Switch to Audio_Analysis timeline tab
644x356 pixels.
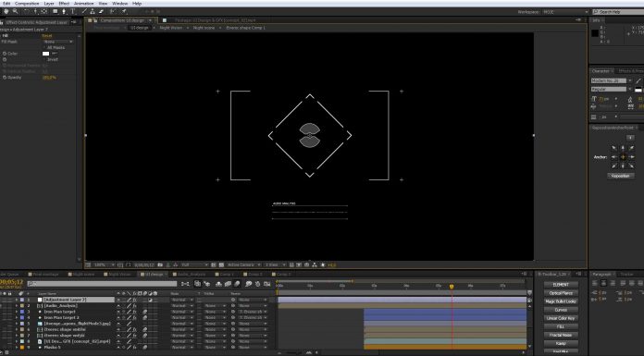[191, 274]
